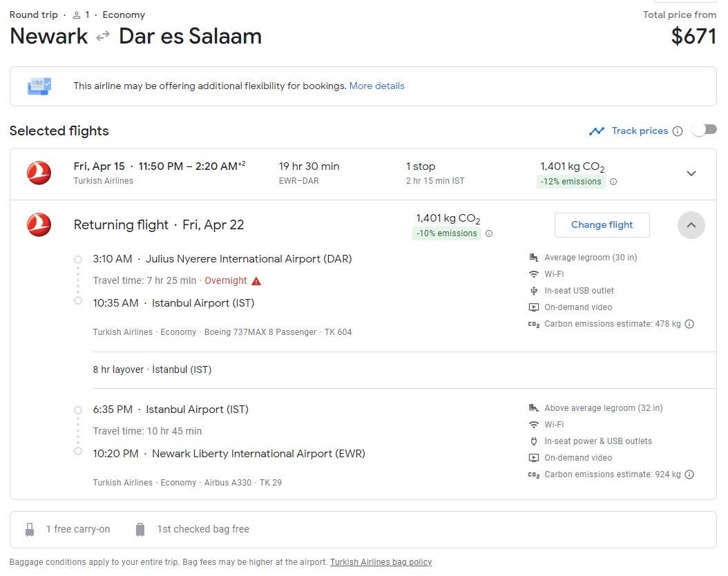
Task: Click info icon beside 478 kg carbon estimate
Action: coord(689,324)
